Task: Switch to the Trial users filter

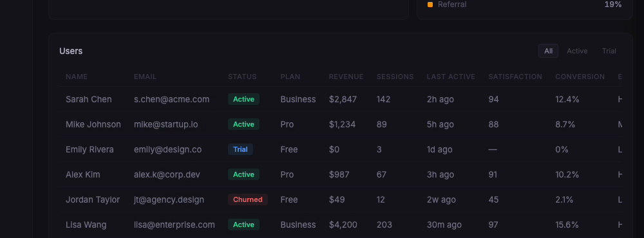Action: tap(609, 51)
